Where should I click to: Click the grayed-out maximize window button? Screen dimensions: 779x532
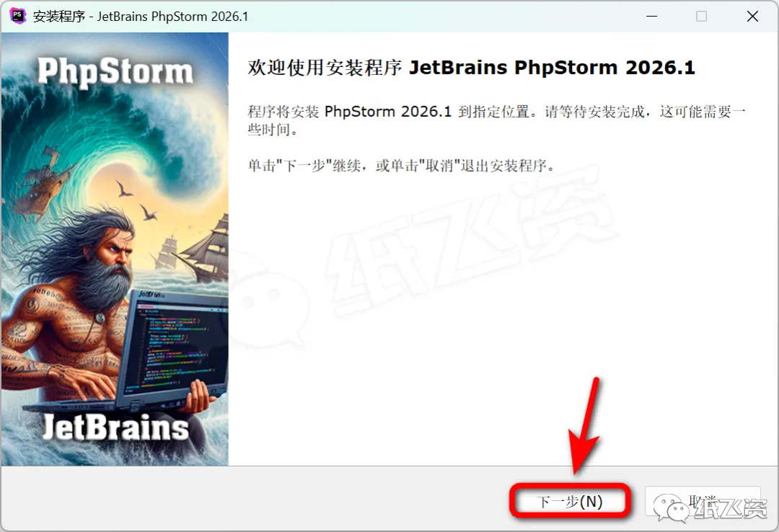click(702, 17)
